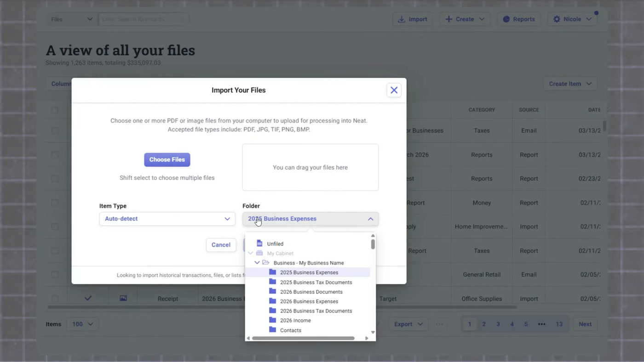Screen dimensions: 644x362
Task: Click the folder list vertical scrollbar
Action: (x=373, y=244)
